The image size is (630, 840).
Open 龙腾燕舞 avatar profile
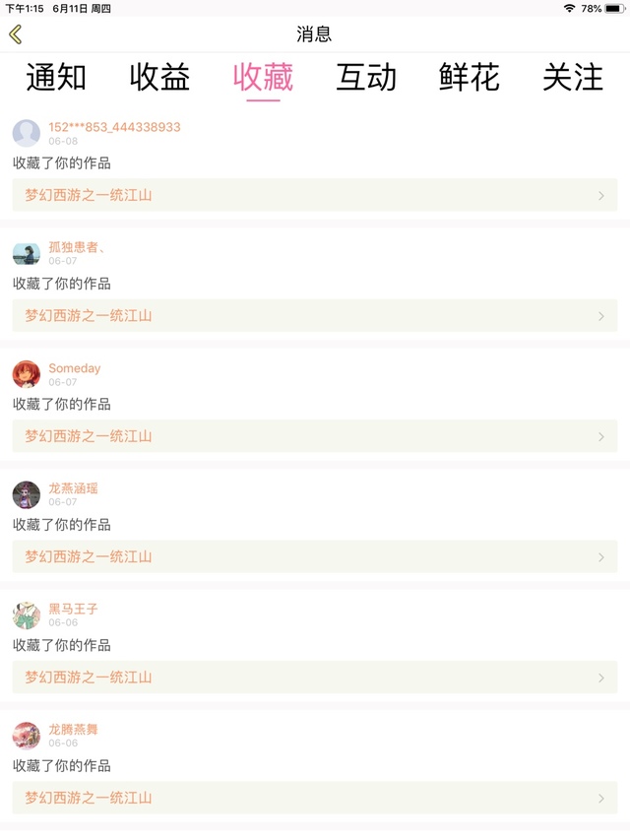click(27, 736)
